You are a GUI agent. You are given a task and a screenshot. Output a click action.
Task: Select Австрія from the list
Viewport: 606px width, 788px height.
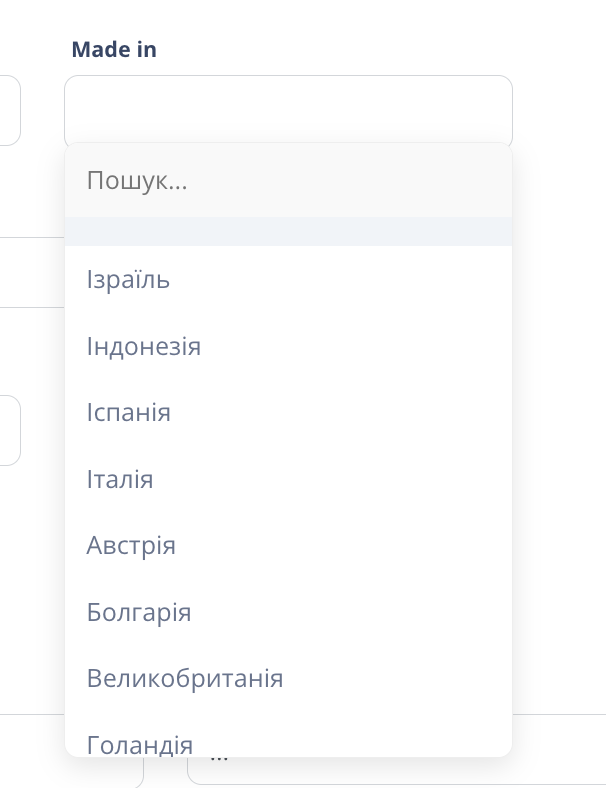[x=131, y=546]
